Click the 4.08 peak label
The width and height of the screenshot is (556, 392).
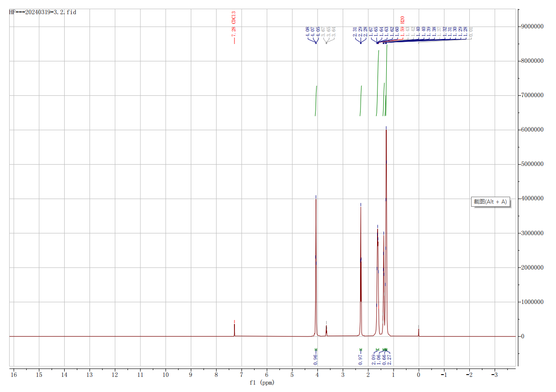(x=307, y=32)
